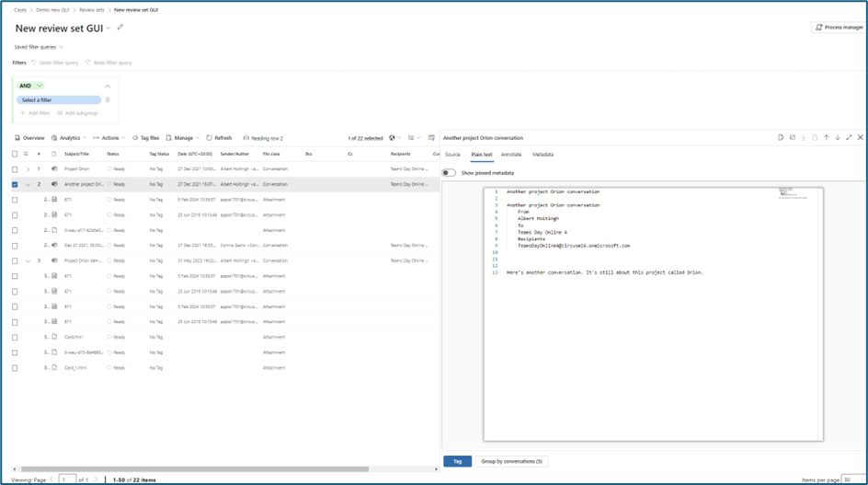Click the Refresh icon in the toolbar
The height and width of the screenshot is (485, 868).
pos(219,138)
